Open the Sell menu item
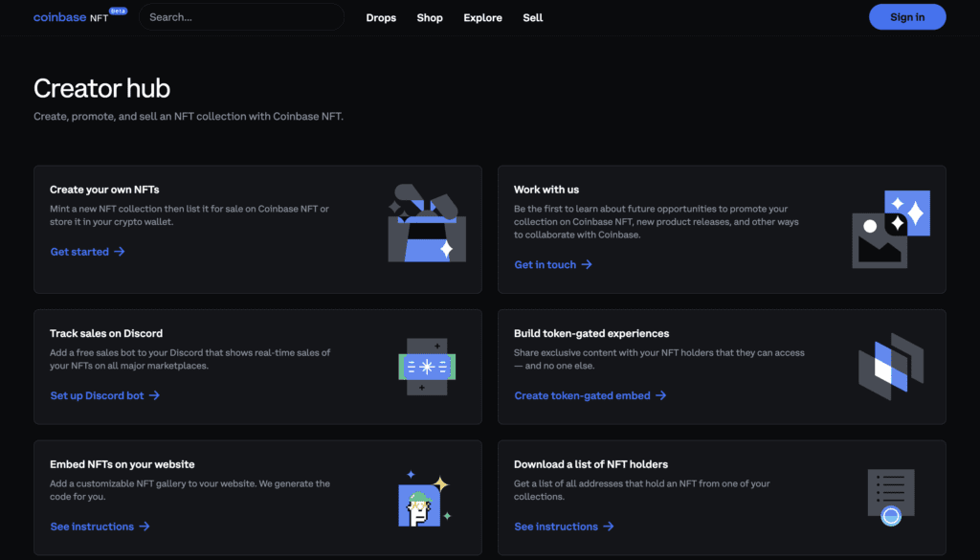 [x=532, y=17]
